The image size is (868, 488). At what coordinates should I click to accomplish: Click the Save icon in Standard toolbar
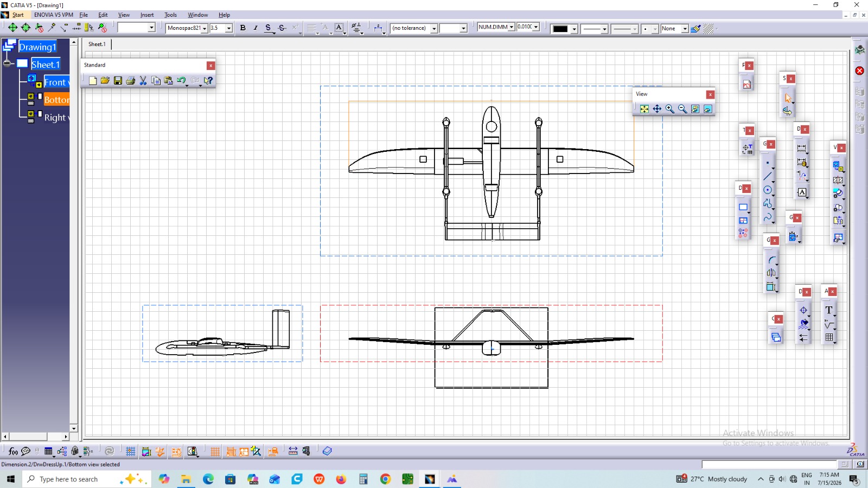tap(118, 81)
